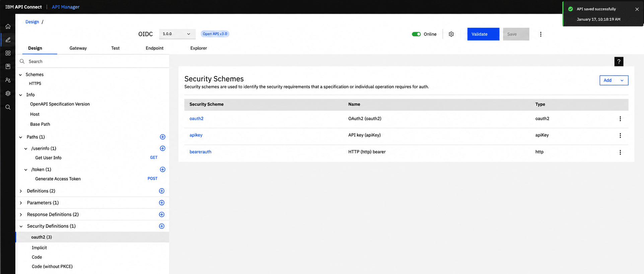Select the Implicit flow item
The image size is (644, 274).
click(x=39, y=248)
